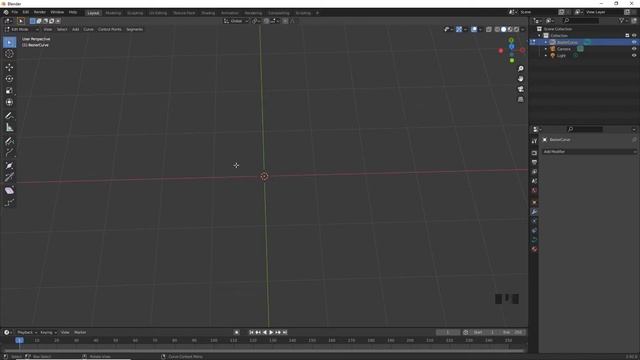This screenshot has height=360, width=640.
Task: Select the Tilt tool
Action: click(9, 177)
